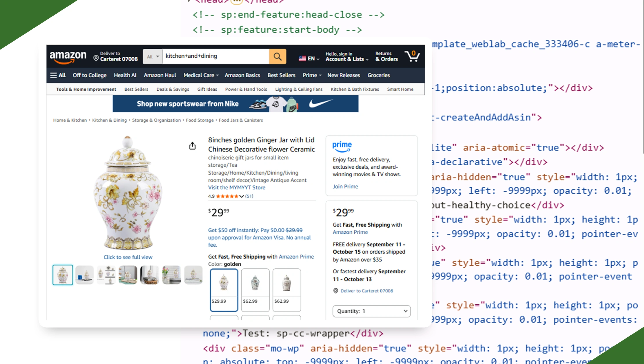644x364 pixels.
Task: Click Deliver to Carteret 07008 link
Action: (x=367, y=291)
